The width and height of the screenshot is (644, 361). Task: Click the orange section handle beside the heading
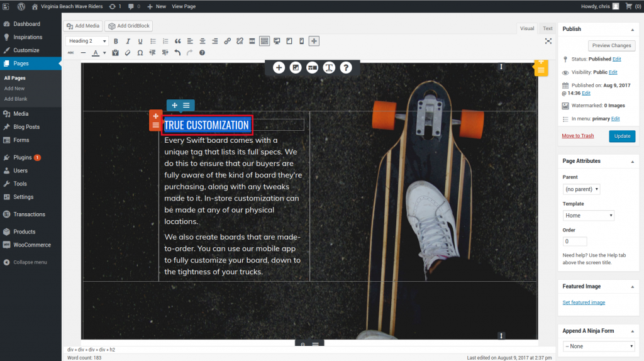pos(155,121)
